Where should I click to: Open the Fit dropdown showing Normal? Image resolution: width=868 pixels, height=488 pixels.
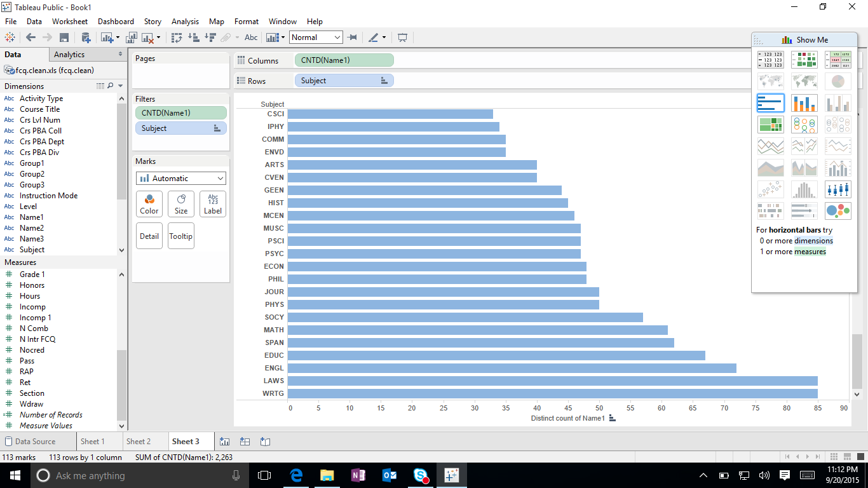316,37
